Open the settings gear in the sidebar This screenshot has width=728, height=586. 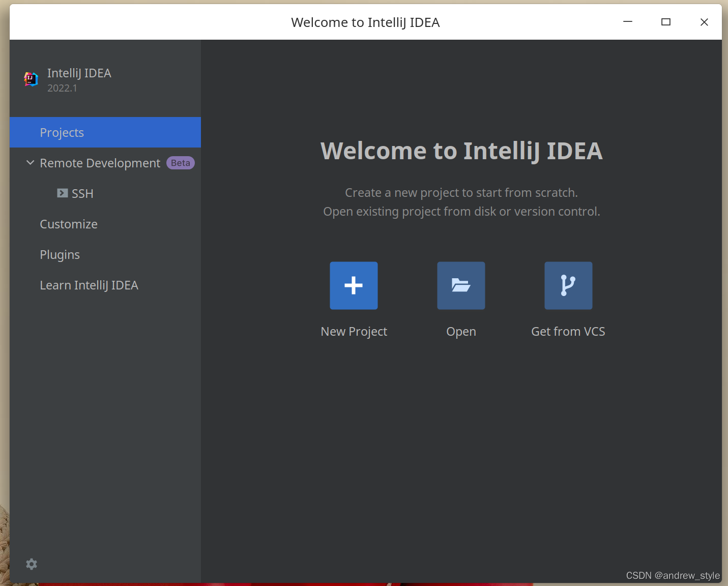(x=32, y=564)
